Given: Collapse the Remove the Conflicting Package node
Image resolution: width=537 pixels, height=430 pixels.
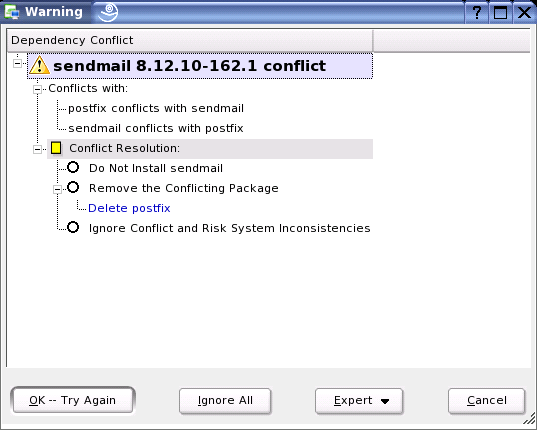Looking at the screenshot, I should [x=57, y=189].
